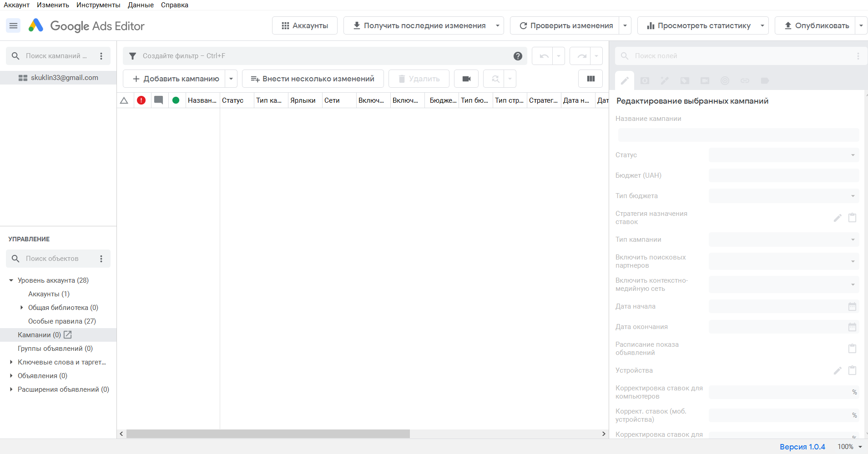Expand the shared library tree node

click(21, 308)
